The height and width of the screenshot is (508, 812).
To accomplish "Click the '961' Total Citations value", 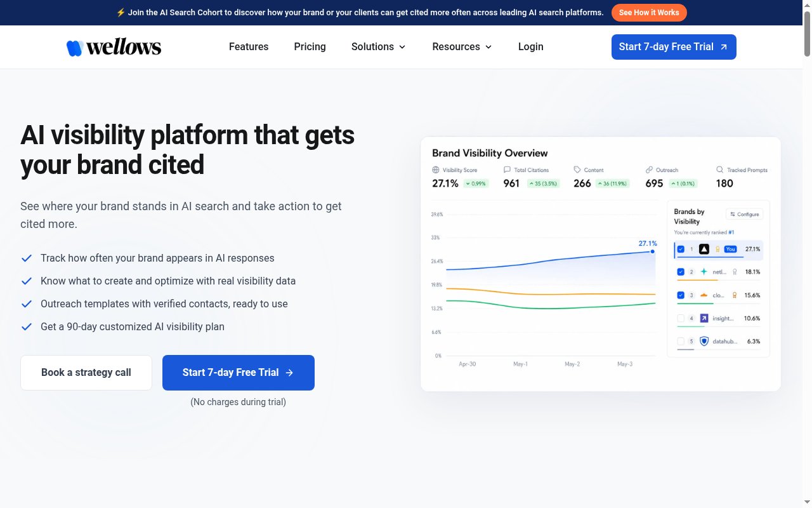I will point(511,184).
